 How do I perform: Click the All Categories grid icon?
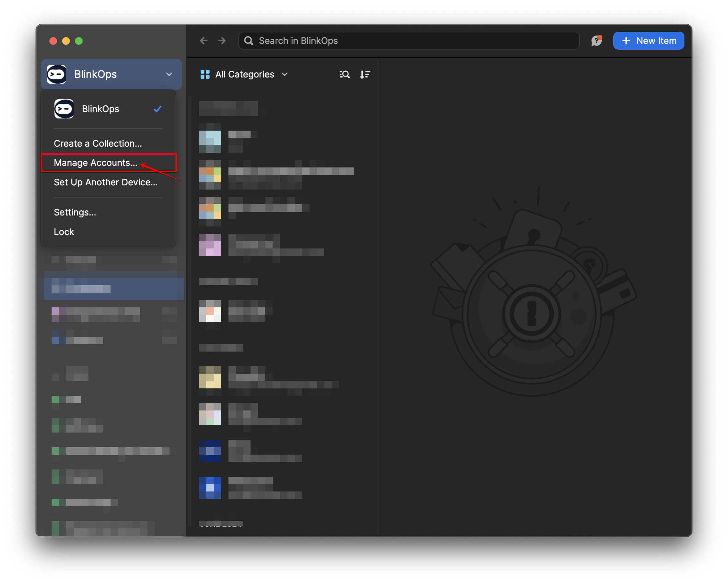pos(204,74)
